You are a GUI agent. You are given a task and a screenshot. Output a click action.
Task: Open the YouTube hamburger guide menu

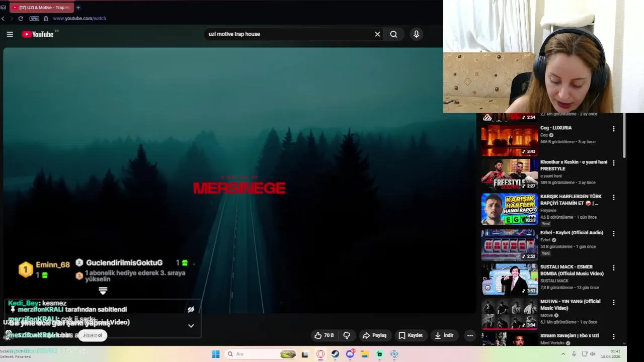coord(10,34)
